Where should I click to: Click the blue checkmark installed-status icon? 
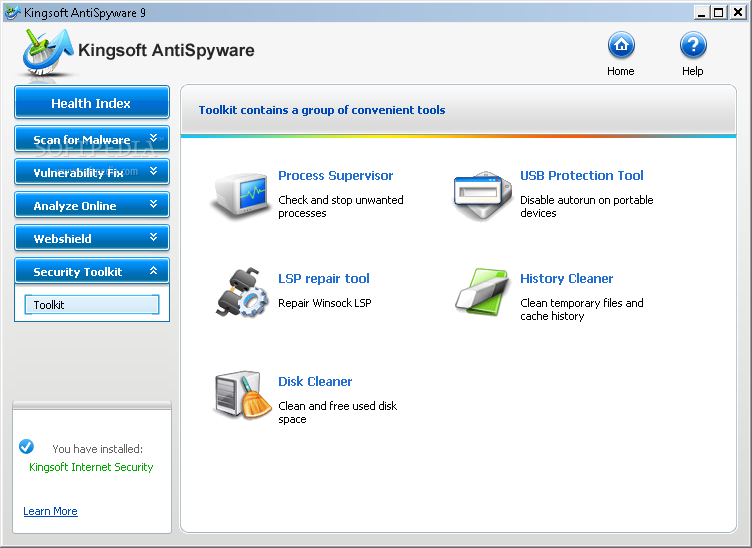(x=26, y=446)
